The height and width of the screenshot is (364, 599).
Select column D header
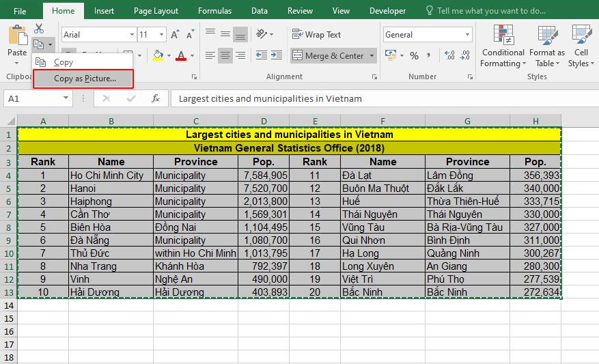click(264, 122)
